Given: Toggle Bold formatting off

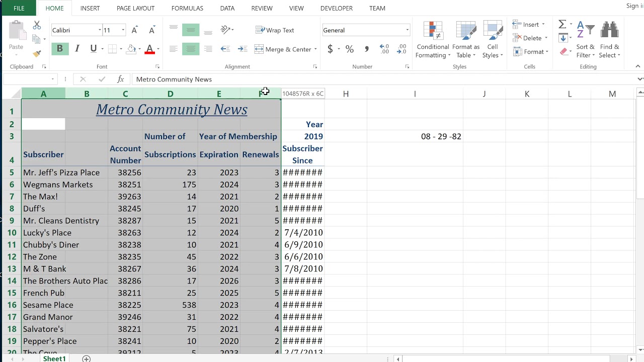Looking at the screenshot, I should (60, 49).
